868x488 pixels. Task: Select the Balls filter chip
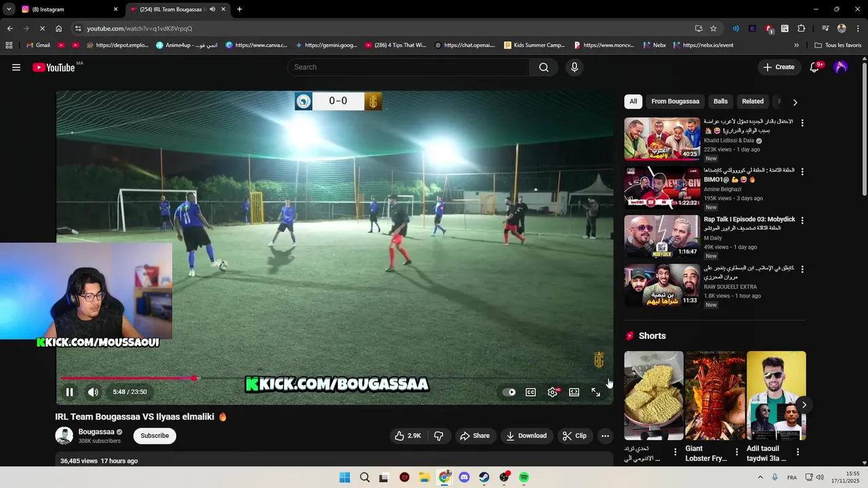coord(721,102)
